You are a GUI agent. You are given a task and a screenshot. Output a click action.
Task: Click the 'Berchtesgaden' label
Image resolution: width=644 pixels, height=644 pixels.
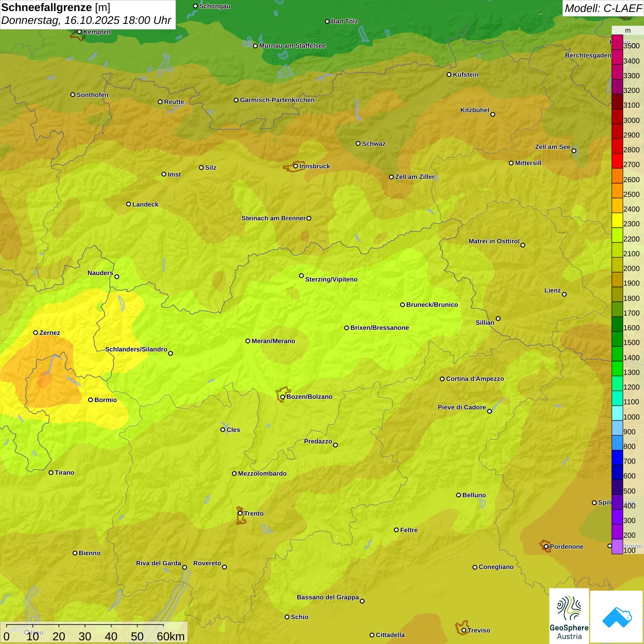[x=588, y=55]
